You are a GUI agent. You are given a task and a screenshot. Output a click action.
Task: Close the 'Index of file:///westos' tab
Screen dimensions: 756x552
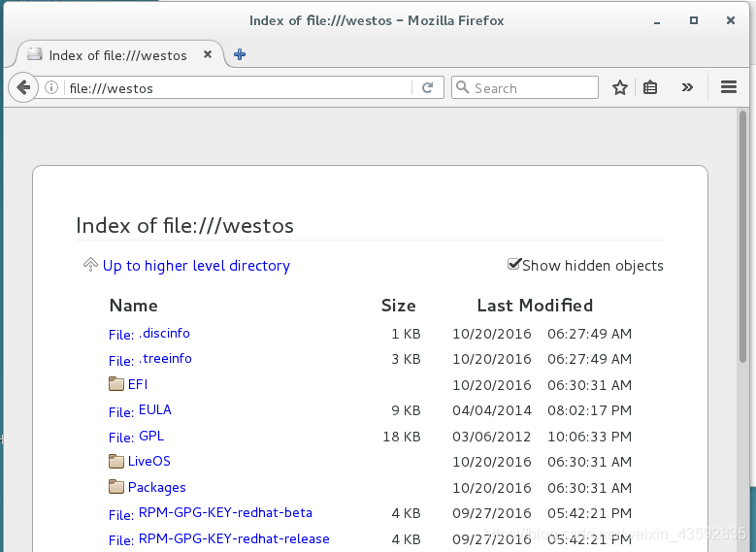click(x=208, y=54)
